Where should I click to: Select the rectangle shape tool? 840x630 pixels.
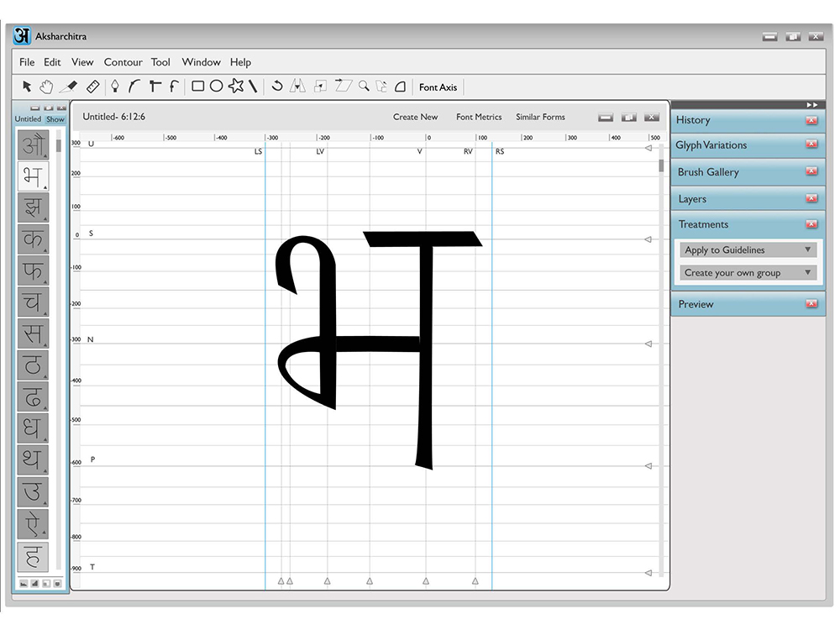point(197,87)
